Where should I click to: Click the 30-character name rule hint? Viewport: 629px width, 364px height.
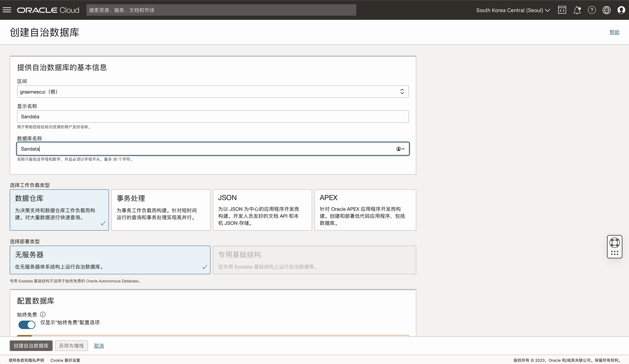point(76,159)
